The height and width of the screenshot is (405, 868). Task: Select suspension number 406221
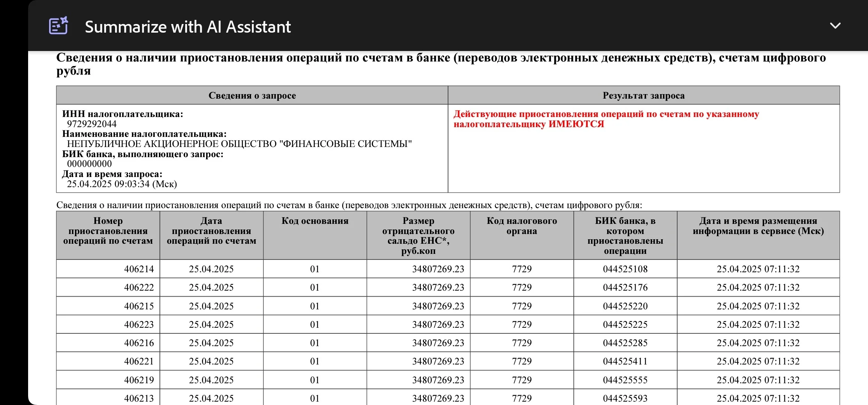coord(139,361)
